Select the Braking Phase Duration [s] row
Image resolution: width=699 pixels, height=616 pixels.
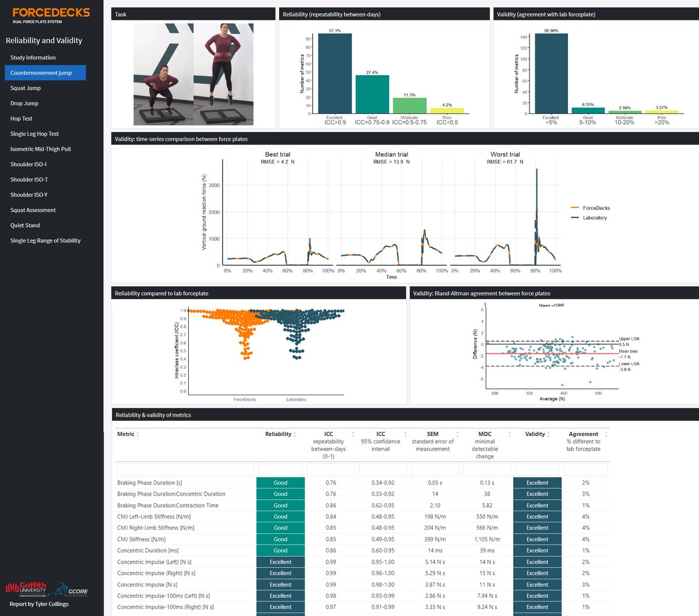click(362, 483)
